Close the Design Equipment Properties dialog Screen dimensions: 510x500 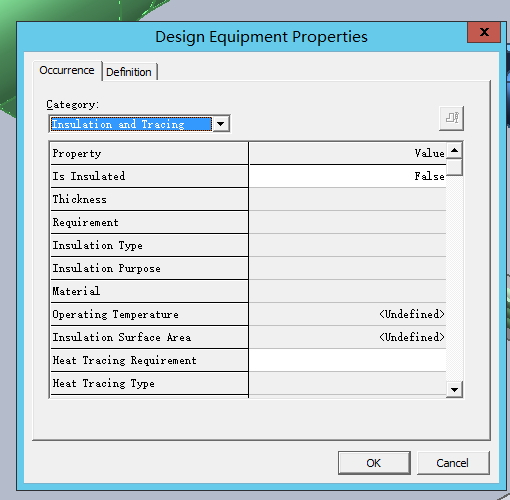(x=484, y=32)
